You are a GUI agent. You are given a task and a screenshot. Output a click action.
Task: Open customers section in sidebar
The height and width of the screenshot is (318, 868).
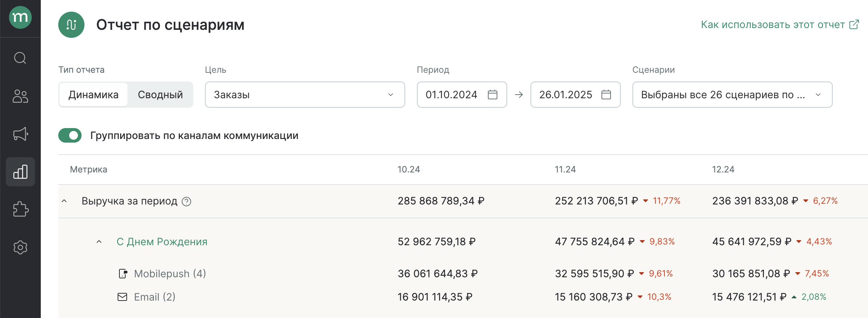pos(20,96)
